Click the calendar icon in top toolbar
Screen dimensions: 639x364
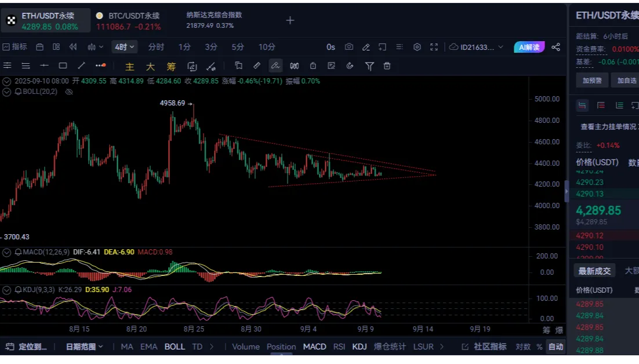click(39, 47)
